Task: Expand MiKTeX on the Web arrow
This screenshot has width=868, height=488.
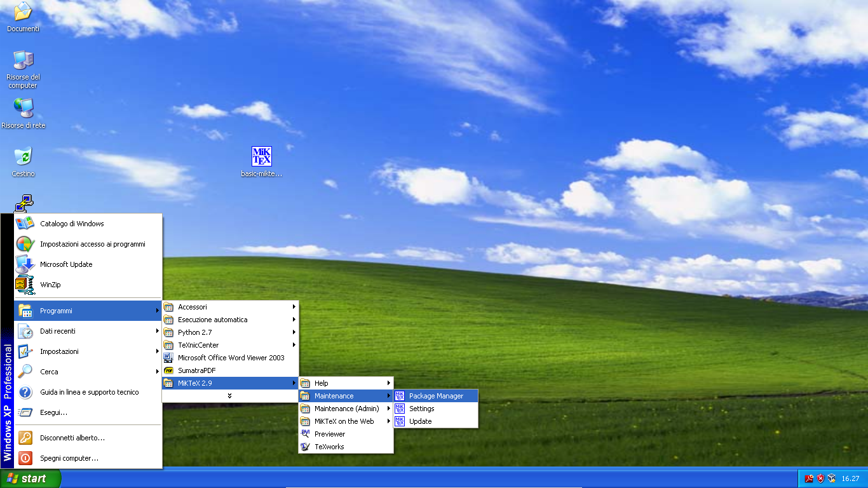Action: point(389,421)
